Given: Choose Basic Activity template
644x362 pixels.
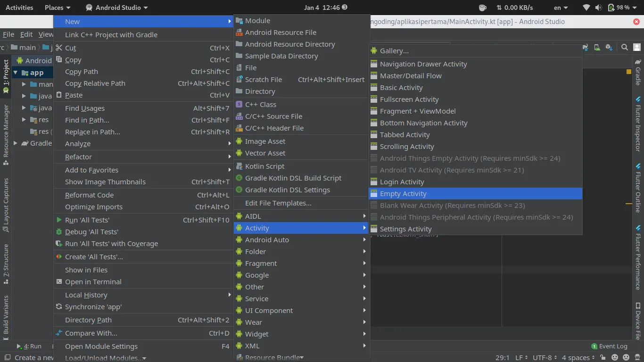Looking at the screenshot, I should 475,88.
